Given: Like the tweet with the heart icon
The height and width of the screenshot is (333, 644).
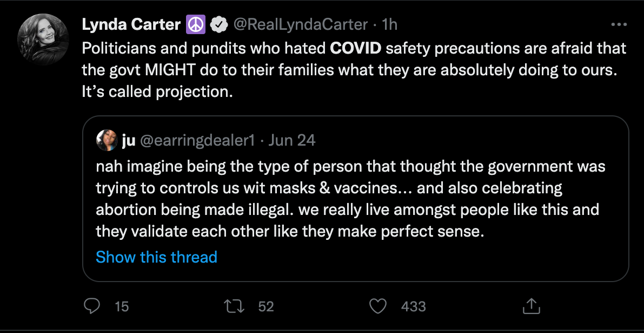Looking at the screenshot, I should click(x=378, y=306).
